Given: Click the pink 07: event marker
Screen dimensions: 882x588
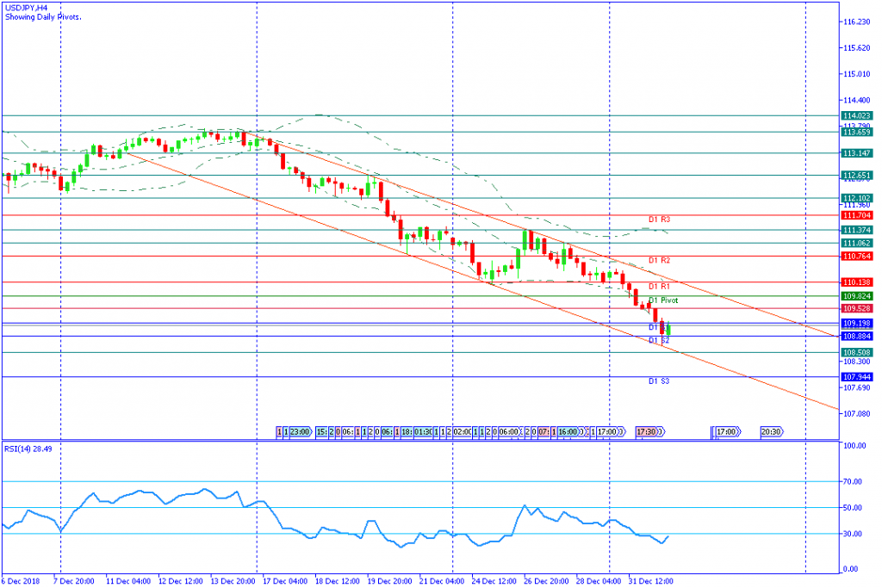Looking at the screenshot, I should (x=544, y=431).
